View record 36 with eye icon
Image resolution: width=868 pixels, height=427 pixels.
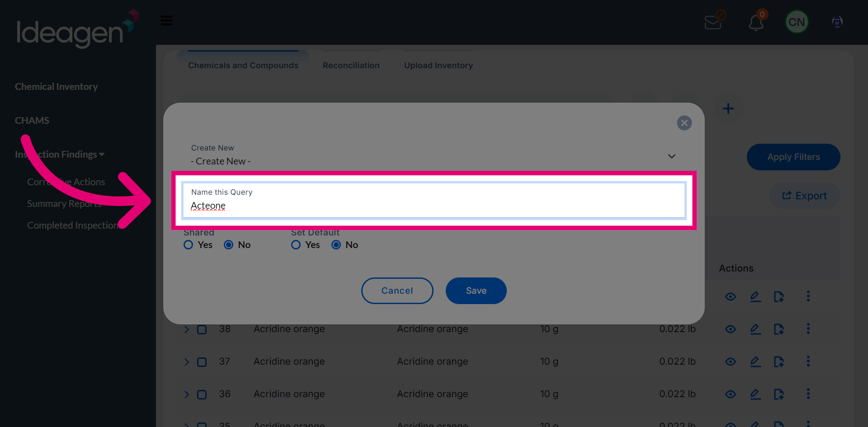[x=731, y=394]
